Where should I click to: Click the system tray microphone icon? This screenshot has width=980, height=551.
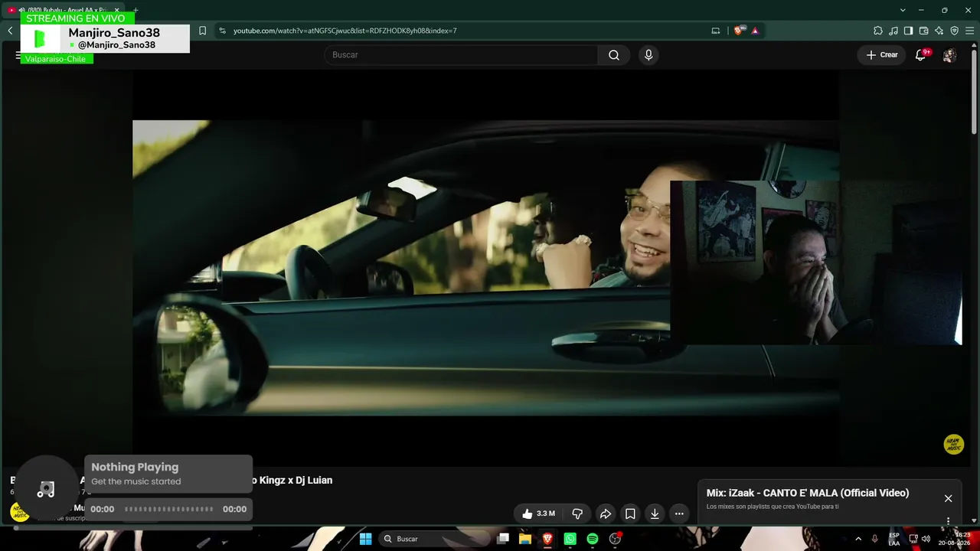point(874,539)
